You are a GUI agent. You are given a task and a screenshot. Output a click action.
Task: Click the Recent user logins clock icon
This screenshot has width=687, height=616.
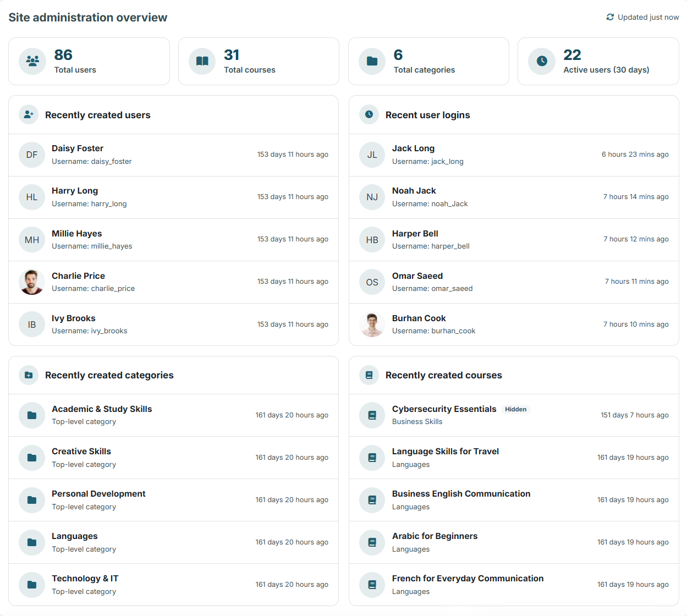[369, 114]
